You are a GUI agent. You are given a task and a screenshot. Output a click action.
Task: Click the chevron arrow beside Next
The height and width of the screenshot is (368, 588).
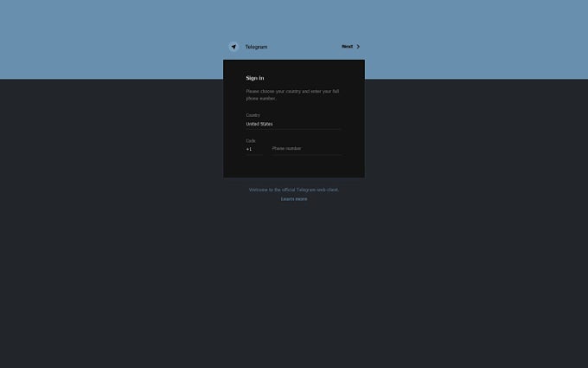click(358, 47)
